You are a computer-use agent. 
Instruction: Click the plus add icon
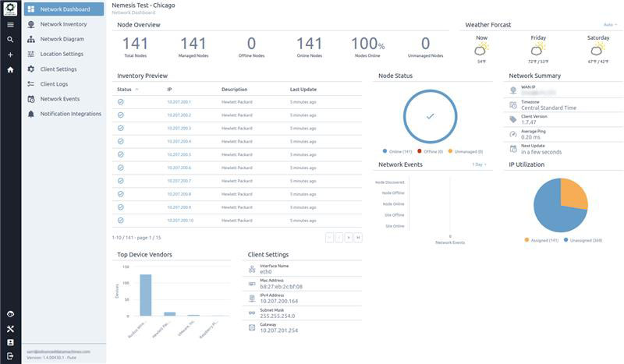10,55
